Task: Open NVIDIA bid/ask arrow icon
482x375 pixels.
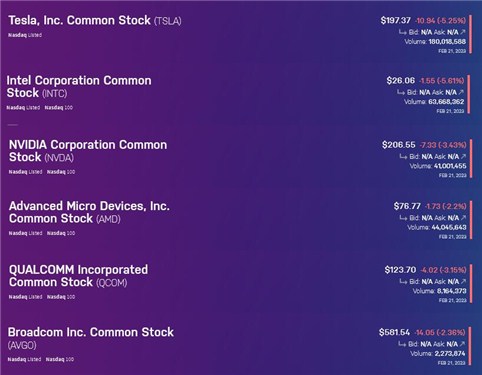Action: point(463,157)
